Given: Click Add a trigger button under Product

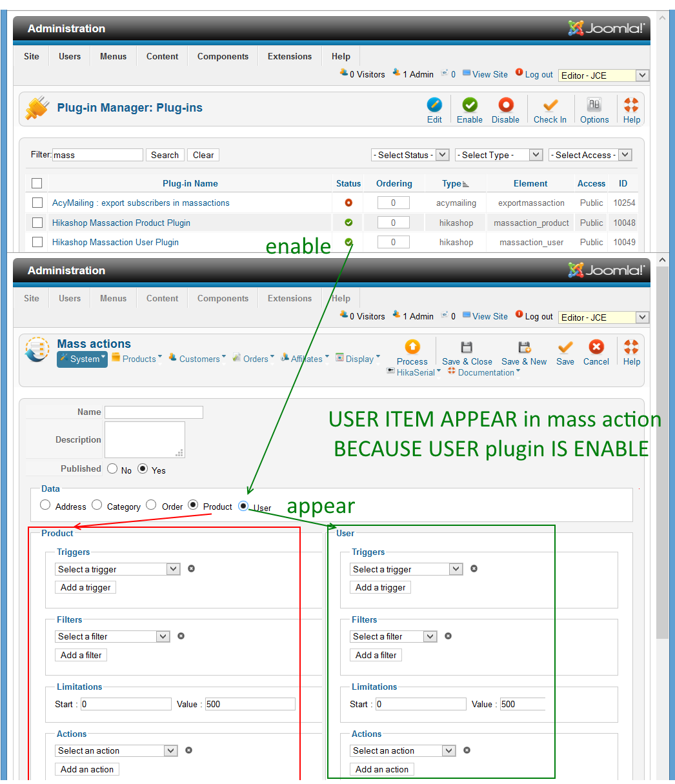Looking at the screenshot, I should [85, 587].
